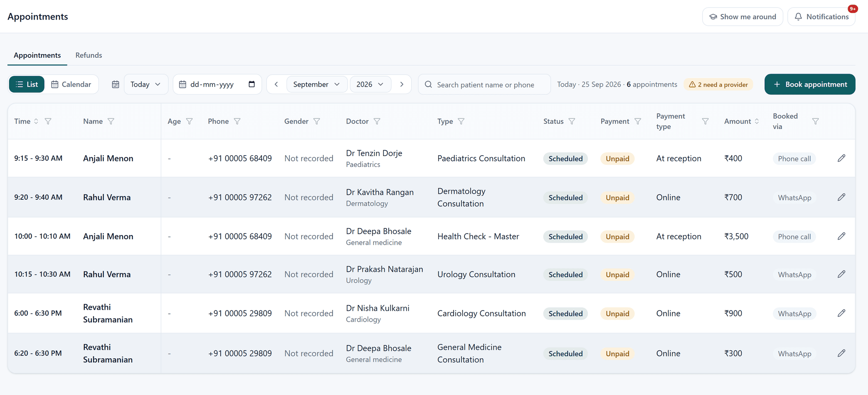The image size is (868, 395).
Task: Open the 2026 year dropdown
Action: pos(370,84)
